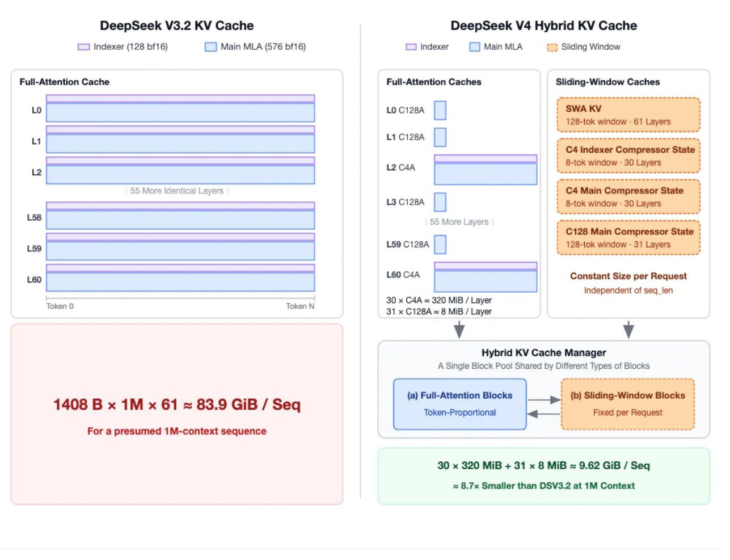Click the Hybrid KV Cache Manager heading
The width and height of the screenshot is (730, 560).
(543, 352)
